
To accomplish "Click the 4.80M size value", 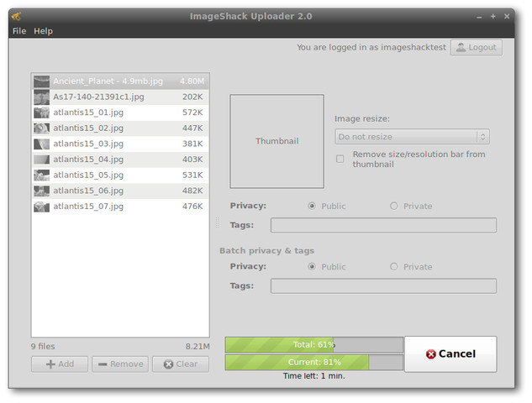I will pyautogui.click(x=192, y=81).
